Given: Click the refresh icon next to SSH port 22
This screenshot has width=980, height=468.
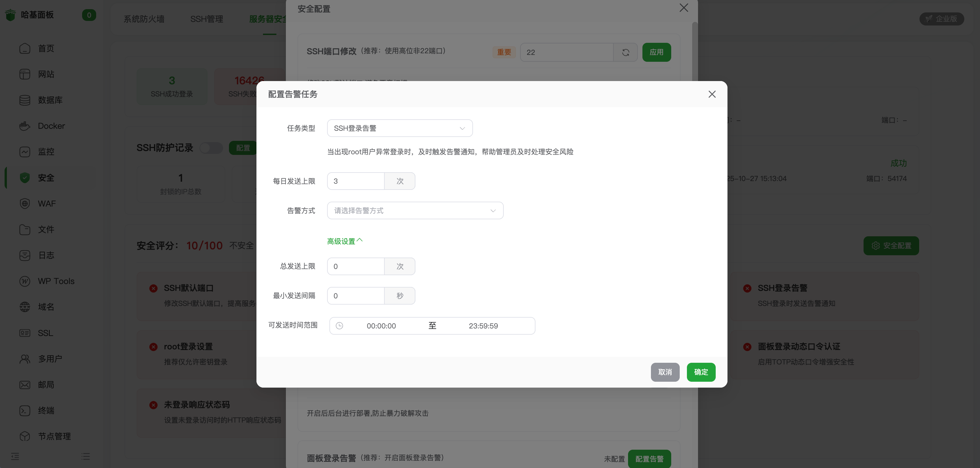Looking at the screenshot, I should click(625, 52).
